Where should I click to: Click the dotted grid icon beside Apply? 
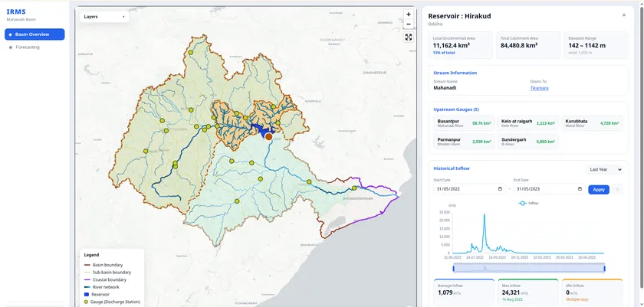point(617,189)
